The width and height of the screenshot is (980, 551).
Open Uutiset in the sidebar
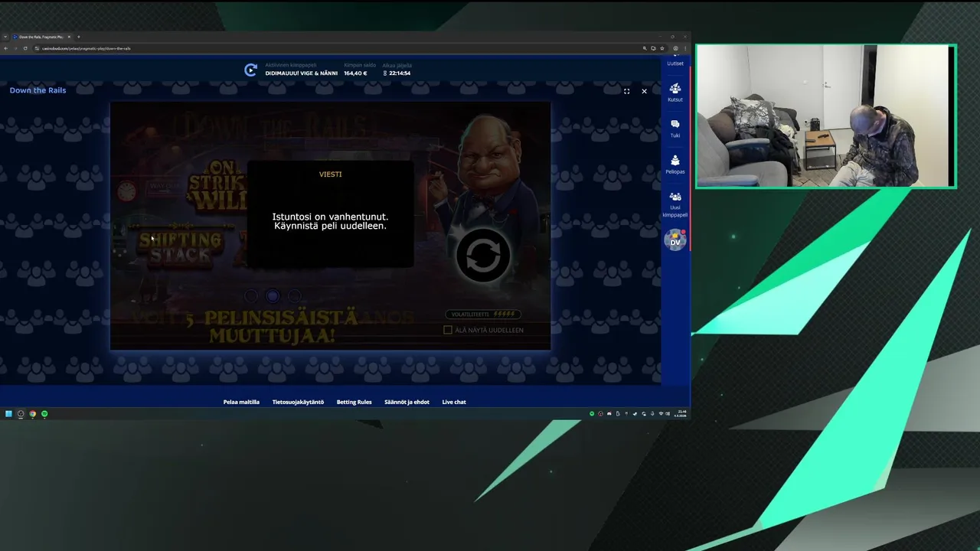coord(675,61)
